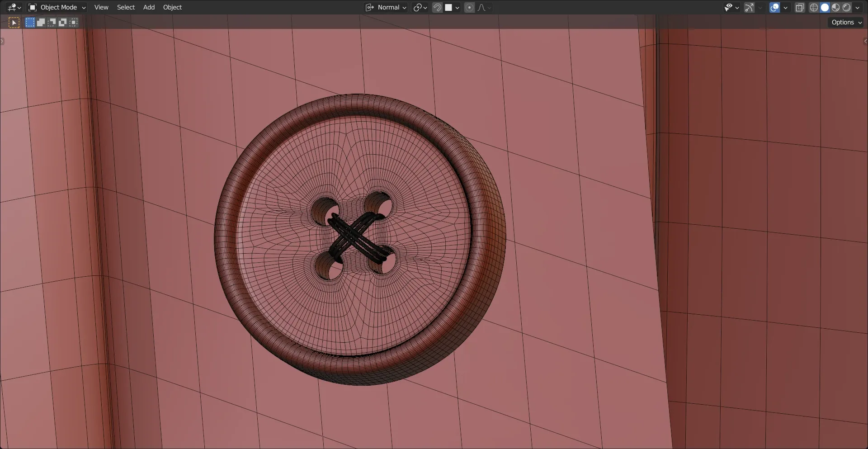
Task: Open the Options popover
Action: [846, 22]
